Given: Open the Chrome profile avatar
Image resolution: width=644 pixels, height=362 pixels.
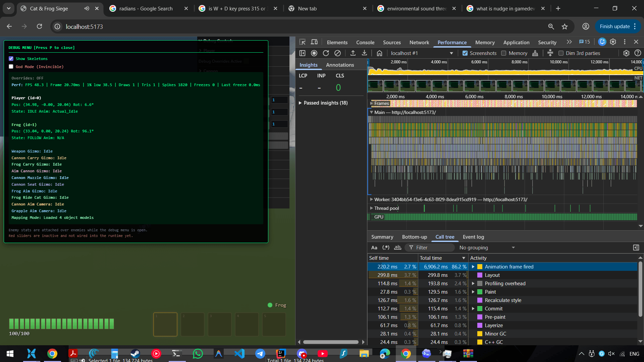Looking at the screenshot, I should coord(586,26).
